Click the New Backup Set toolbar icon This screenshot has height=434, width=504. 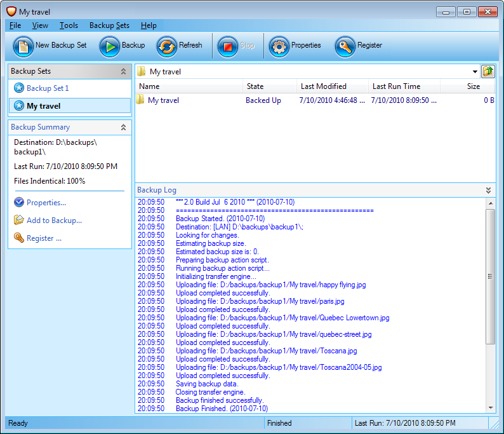[23, 46]
